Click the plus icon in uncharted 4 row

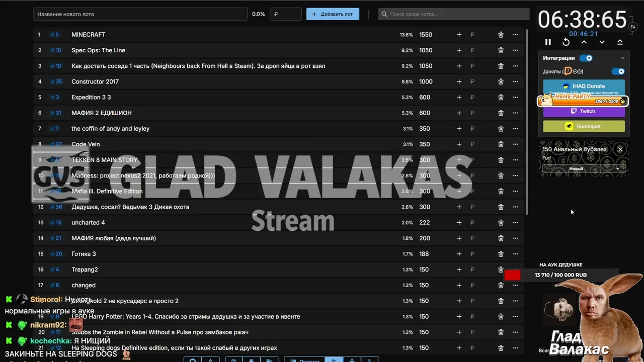[459, 223]
